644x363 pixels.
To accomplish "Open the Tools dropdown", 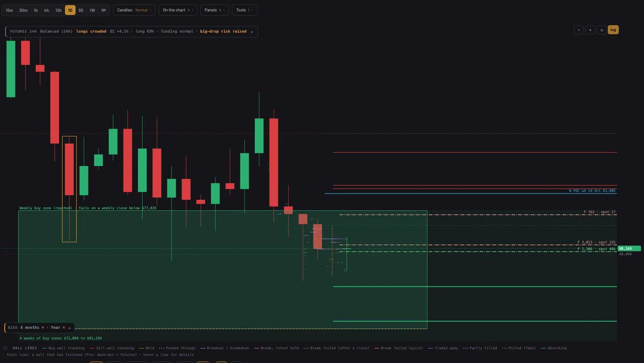I will click(244, 10).
